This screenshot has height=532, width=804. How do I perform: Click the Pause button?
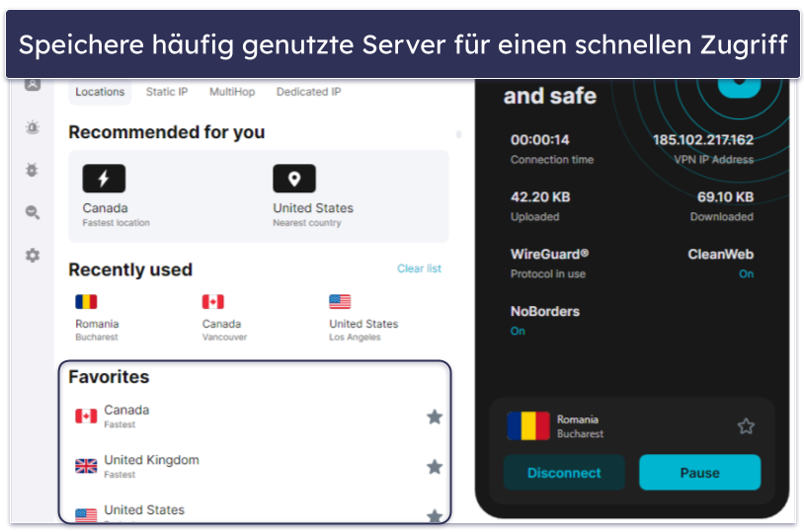coord(700,473)
